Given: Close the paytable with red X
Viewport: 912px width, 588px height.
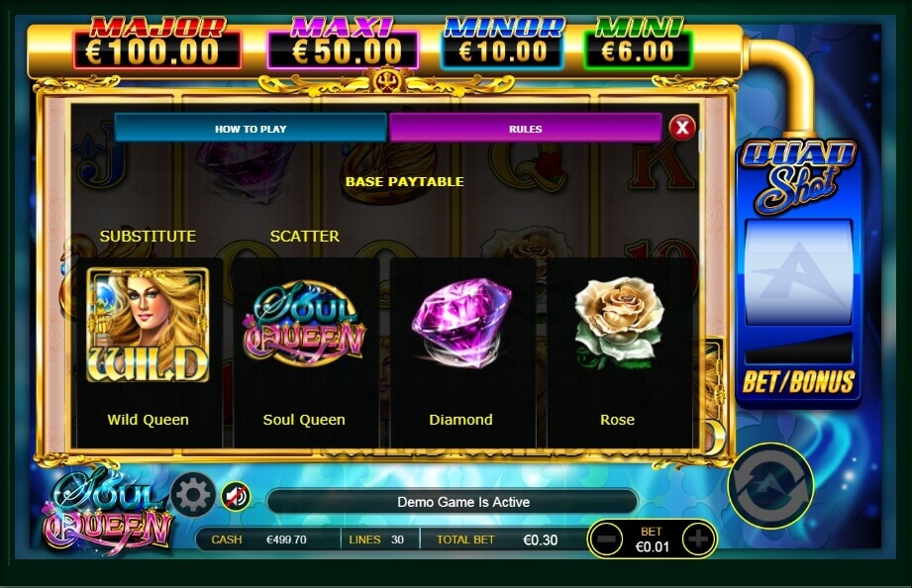Looking at the screenshot, I should pos(682,127).
